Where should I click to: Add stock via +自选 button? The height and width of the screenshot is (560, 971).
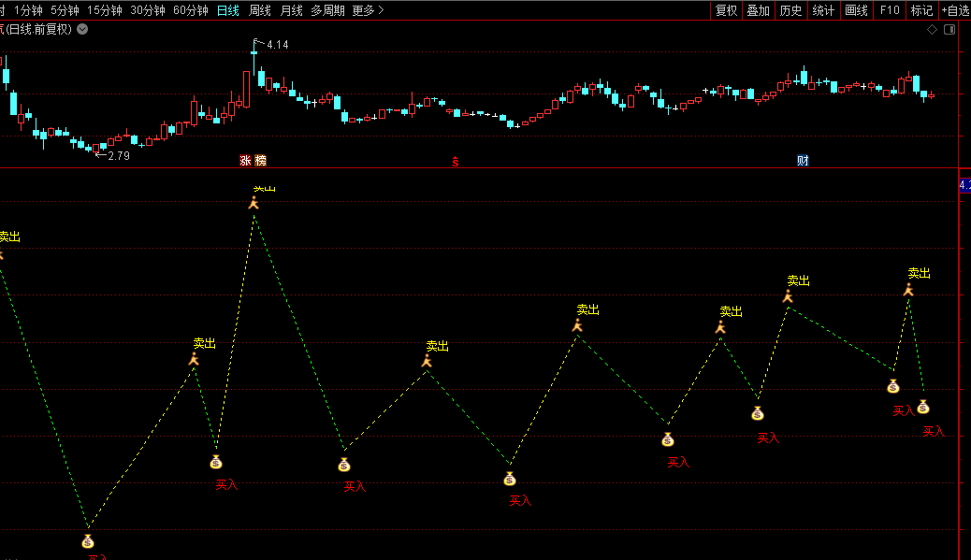pos(954,10)
